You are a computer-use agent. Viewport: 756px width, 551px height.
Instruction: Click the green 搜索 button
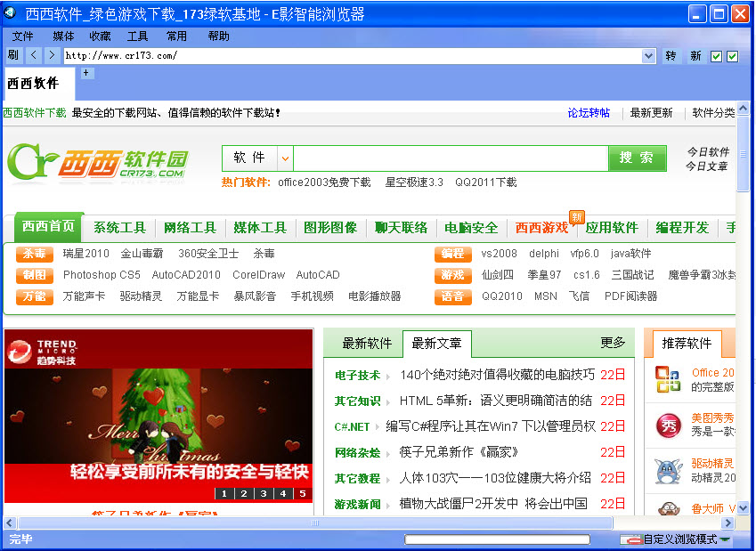pyautogui.click(x=638, y=158)
